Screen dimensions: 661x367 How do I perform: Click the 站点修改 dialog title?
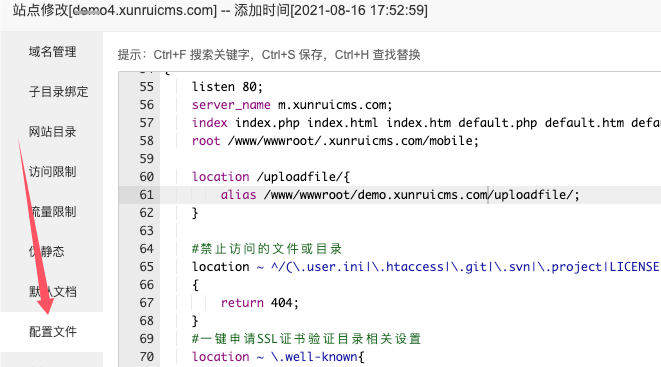[220, 10]
